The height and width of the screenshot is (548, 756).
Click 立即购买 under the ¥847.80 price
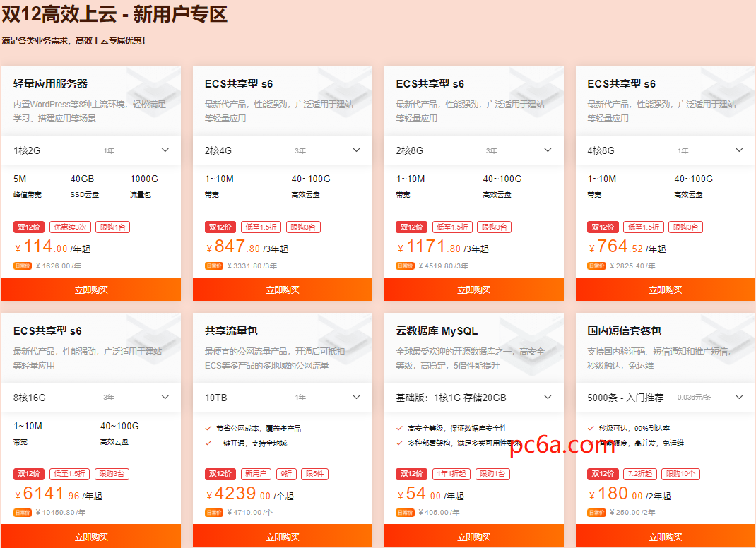coord(283,290)
